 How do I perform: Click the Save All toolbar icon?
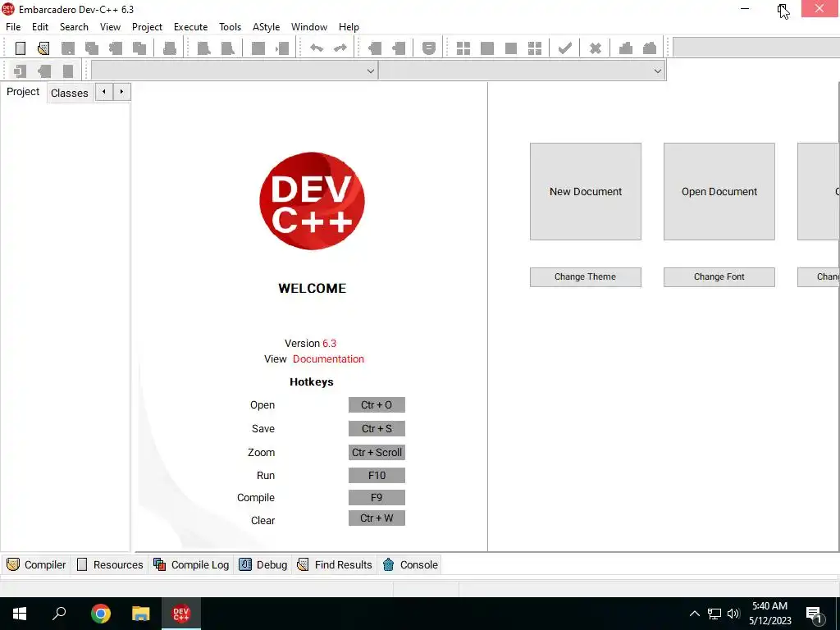pyautogui.click(x=92, y=48)
